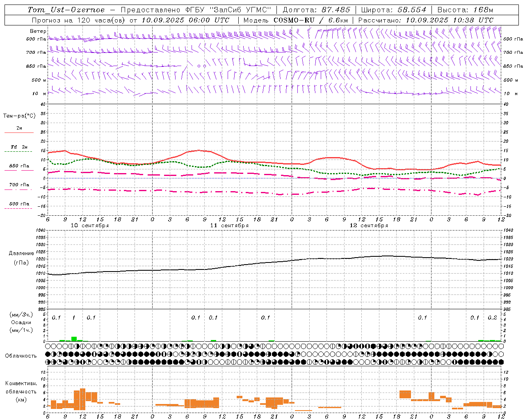Click the Широта: 58.554 value

[394, 10]
